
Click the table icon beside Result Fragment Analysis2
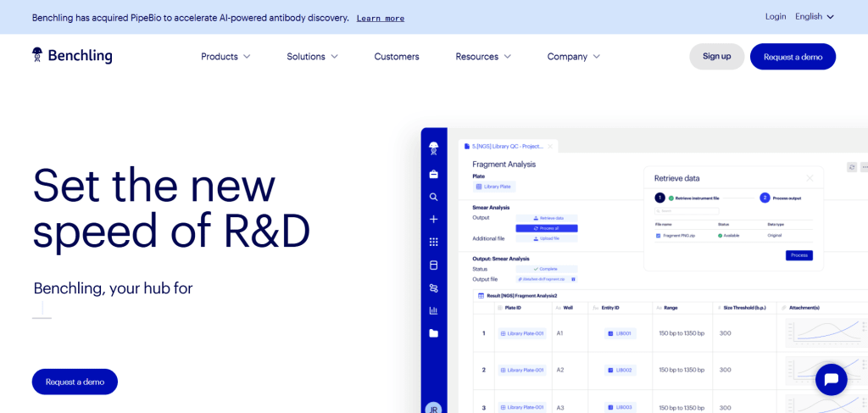pyautogui.click(x=481, y=296)
